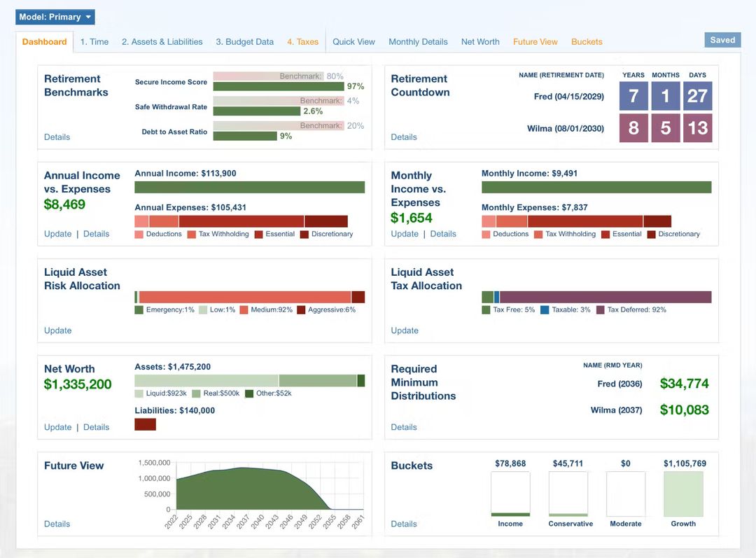Image resolution: width=756 pixels, height=558 pixels.
Task: Open Details in the Retirement Benchmarks panel
Action: [x=57, y=137]
